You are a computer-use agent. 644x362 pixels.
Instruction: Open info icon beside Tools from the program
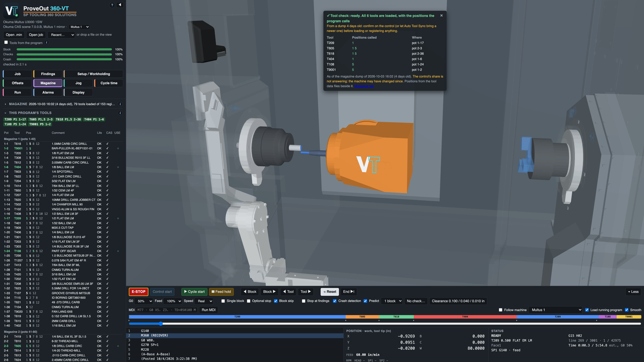(46, 42)
